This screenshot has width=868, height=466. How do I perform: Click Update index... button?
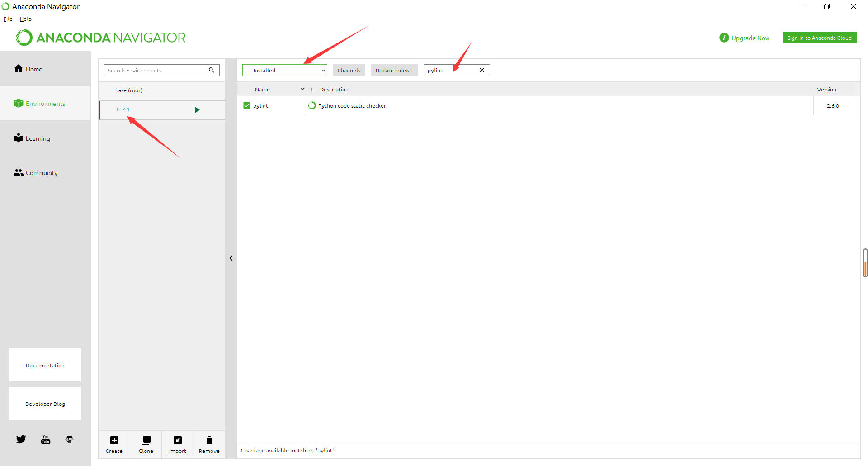tap(394, 70)
